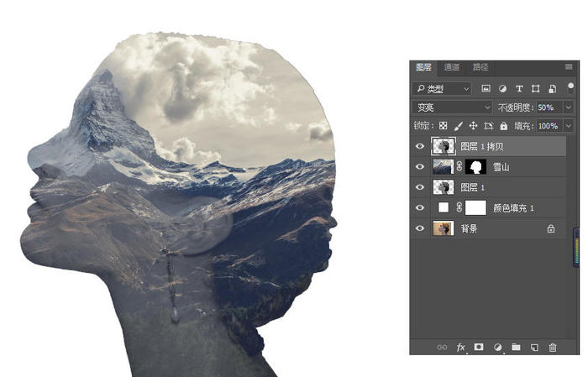Add a layer mask

479,347
